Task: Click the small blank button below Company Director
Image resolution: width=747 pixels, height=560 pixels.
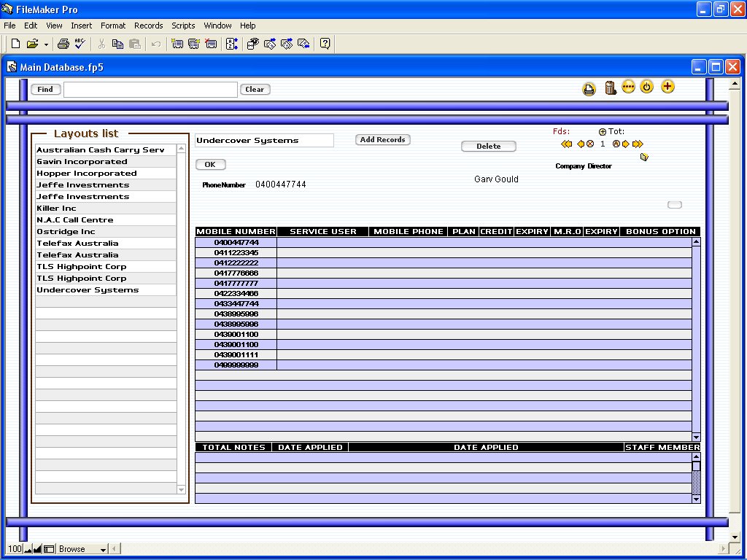Action: [x=675, y=205]
